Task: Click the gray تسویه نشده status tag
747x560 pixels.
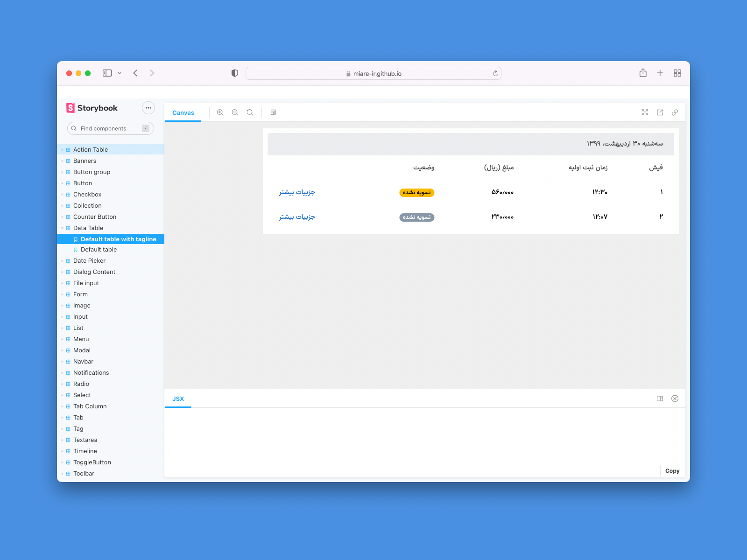Action: (417, 217)
